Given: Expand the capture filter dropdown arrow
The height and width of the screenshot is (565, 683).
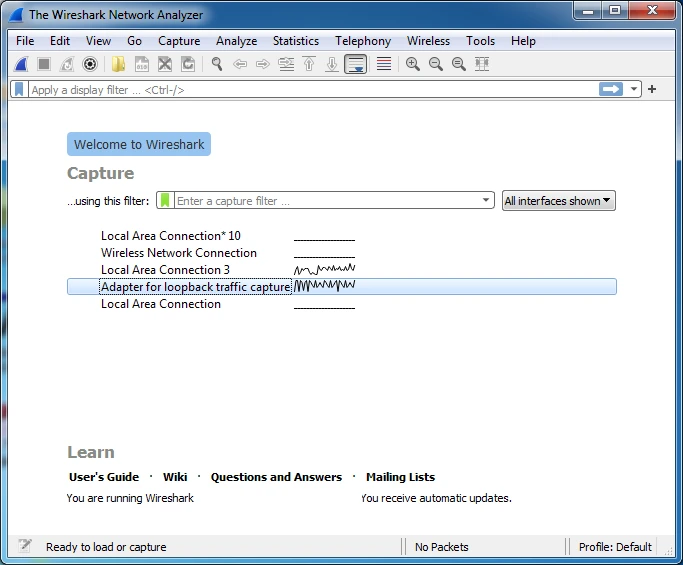Looking at the screenshot, I should pyautogui.click(x=486, y=200).
